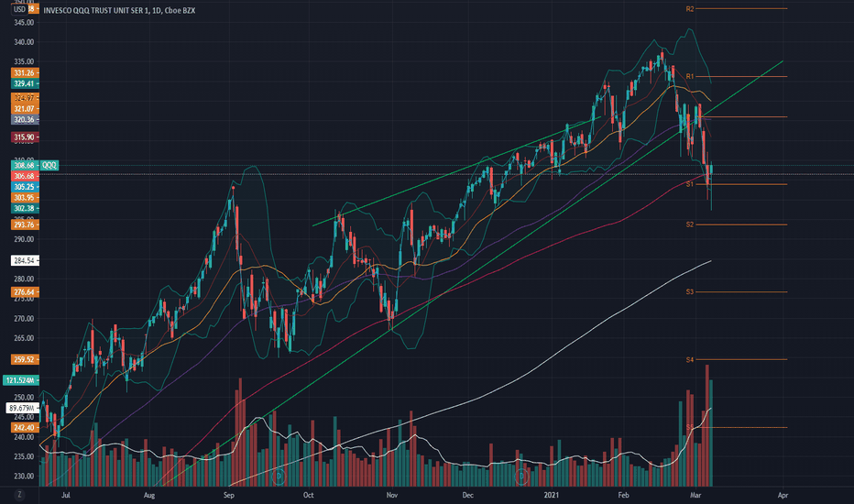Click the 89.679M volume average label
854x504 pixels.
22,408
